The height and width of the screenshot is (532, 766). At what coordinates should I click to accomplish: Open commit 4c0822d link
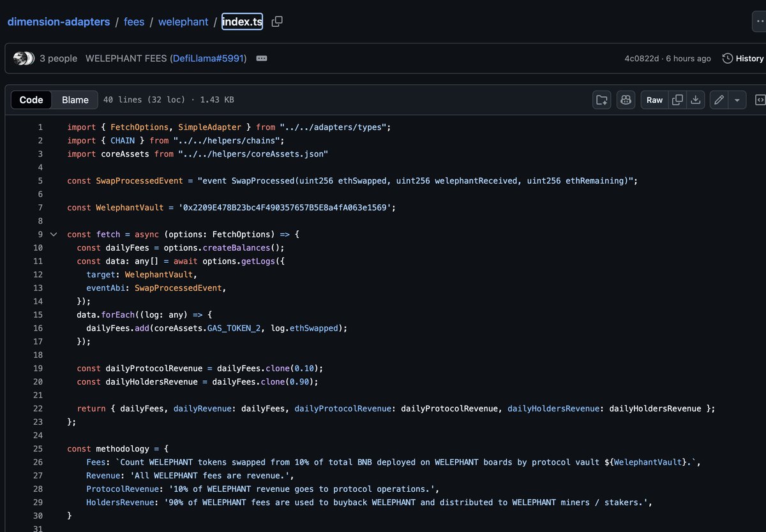(x=642, y=58)
